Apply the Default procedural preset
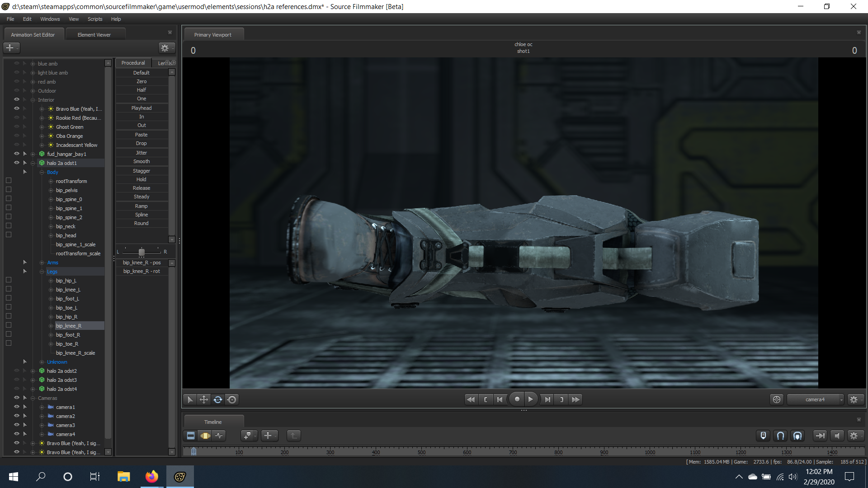 point(142,73)
